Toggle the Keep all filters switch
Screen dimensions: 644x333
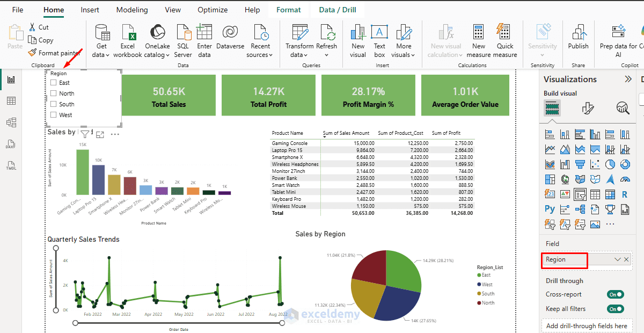(x=616, y=309)
